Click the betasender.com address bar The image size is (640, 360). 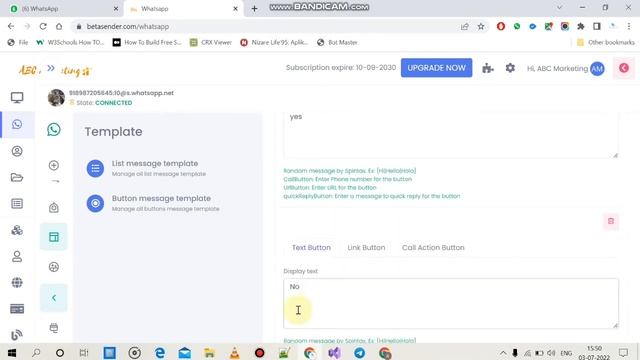[265, 27]
